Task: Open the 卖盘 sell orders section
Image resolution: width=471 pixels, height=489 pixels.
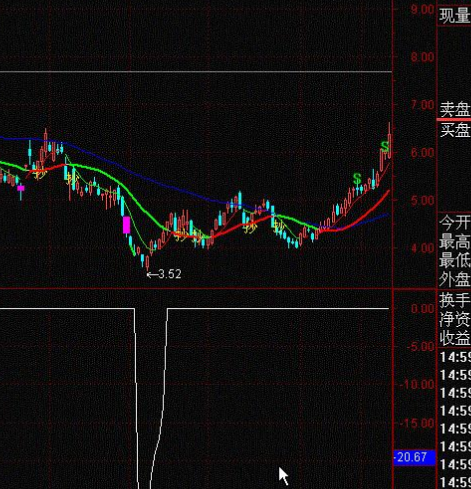Action: coord(455,109)
